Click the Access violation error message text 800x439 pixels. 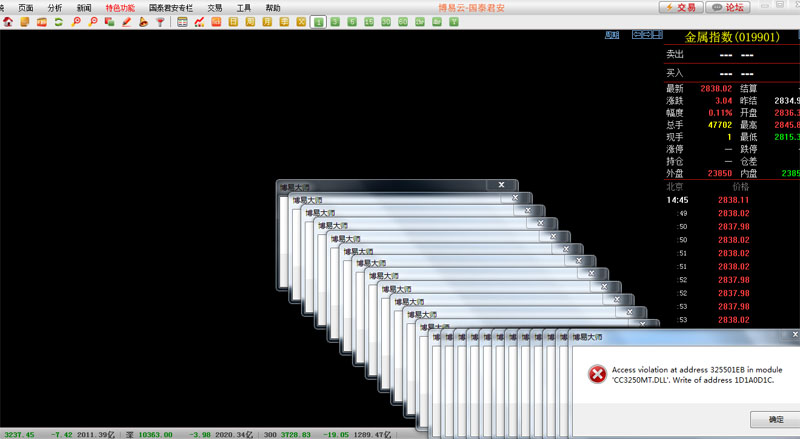(x=697, y=375)
